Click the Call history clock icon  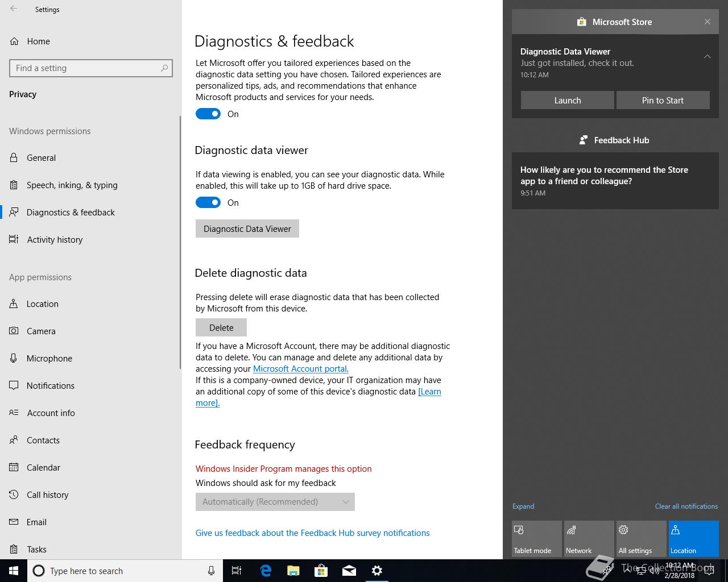pos(14,494)
